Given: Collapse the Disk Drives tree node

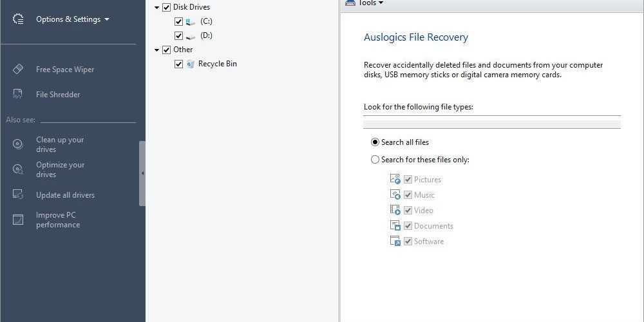Looking at the screenshot, I should (156, 7).
